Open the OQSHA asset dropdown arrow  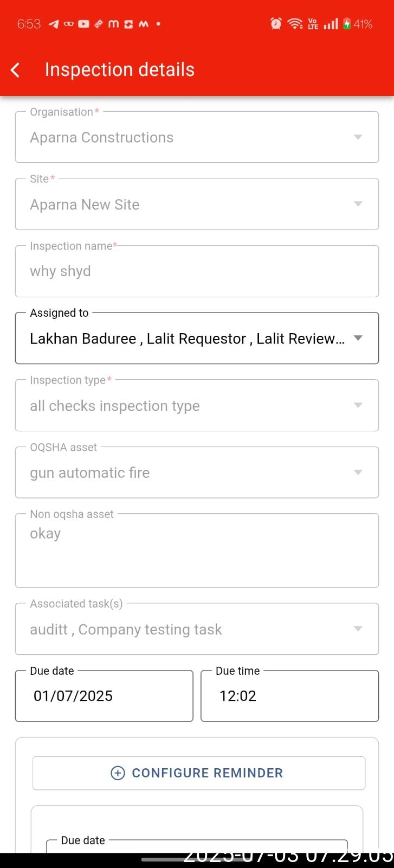358,473
